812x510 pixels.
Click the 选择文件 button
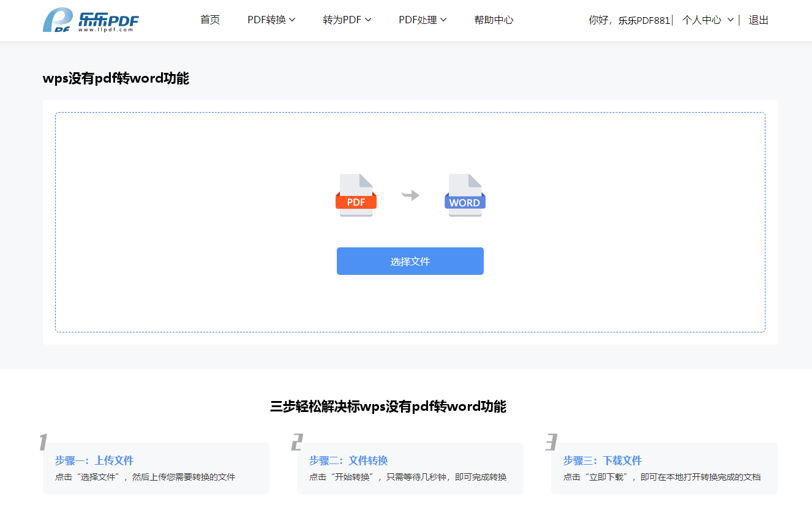coord(410,261)
